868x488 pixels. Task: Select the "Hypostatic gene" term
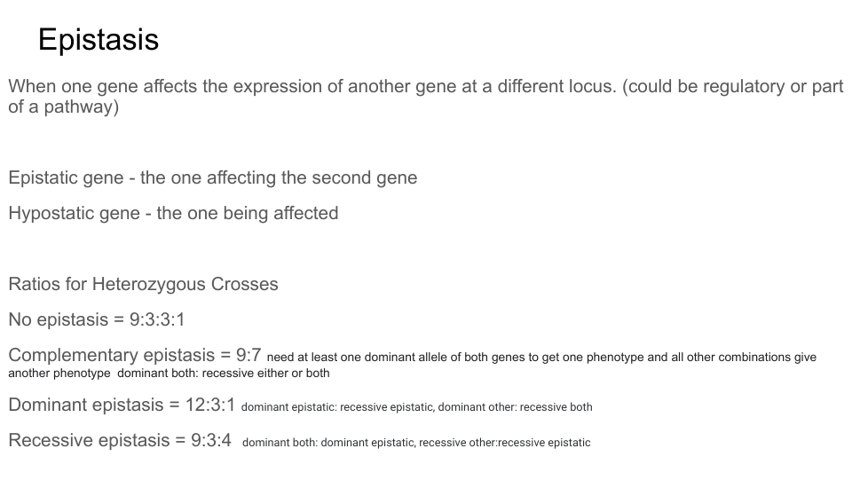click(x=74, y=213)
